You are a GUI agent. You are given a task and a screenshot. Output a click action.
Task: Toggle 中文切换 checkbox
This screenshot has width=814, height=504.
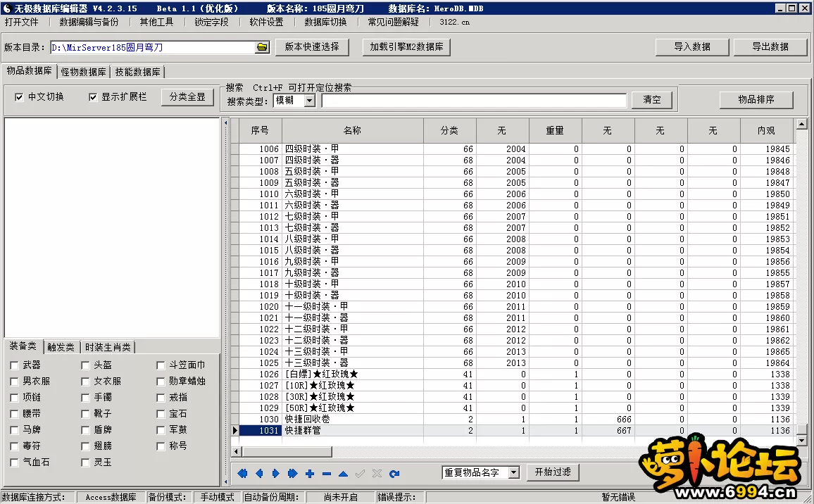(x=19, y=97)
